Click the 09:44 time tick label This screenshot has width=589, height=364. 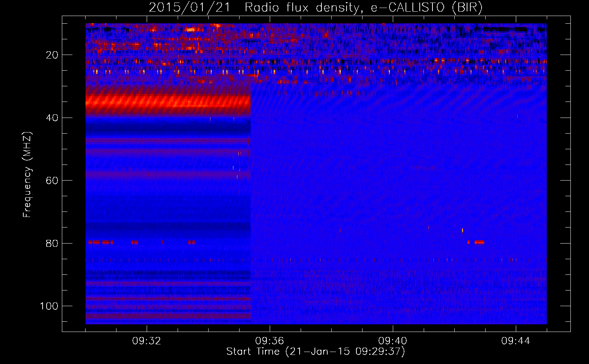[x=516, y=341]
